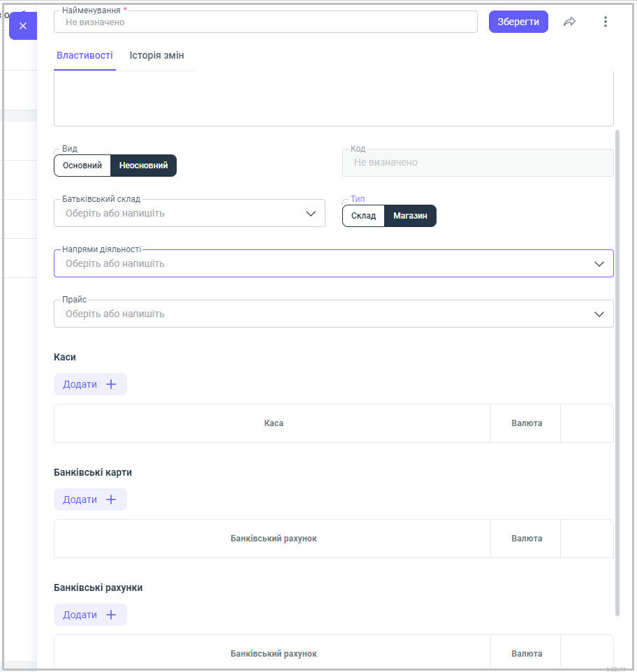Click the share arrow icon
Viewport: 637px width, 672px height.
pyautogui.click(x=569, y=22)
